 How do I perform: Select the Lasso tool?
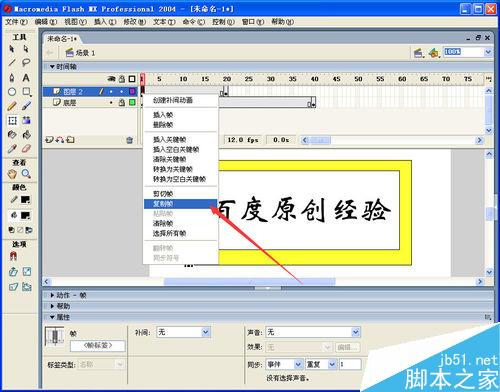26,63
